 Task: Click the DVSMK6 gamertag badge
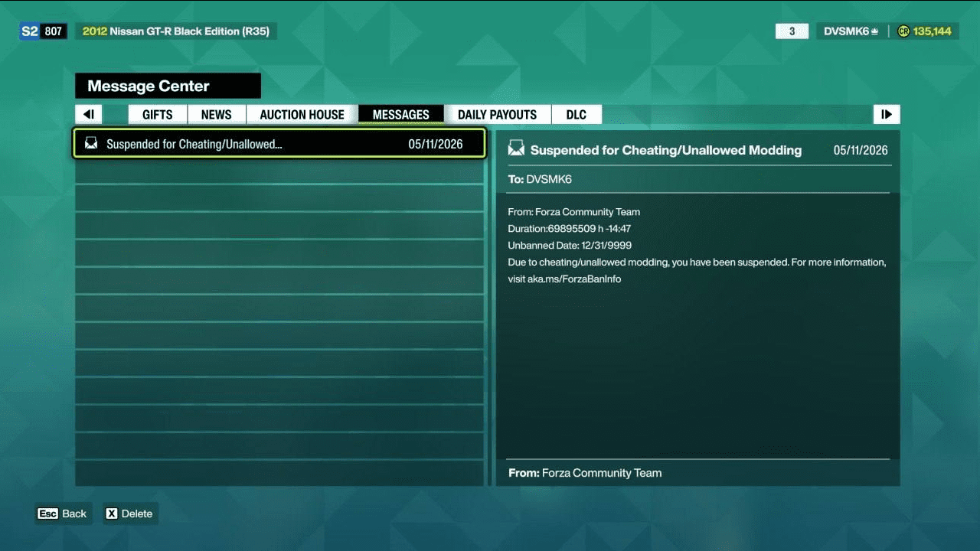pyautogui.click(x=851, y=31)
